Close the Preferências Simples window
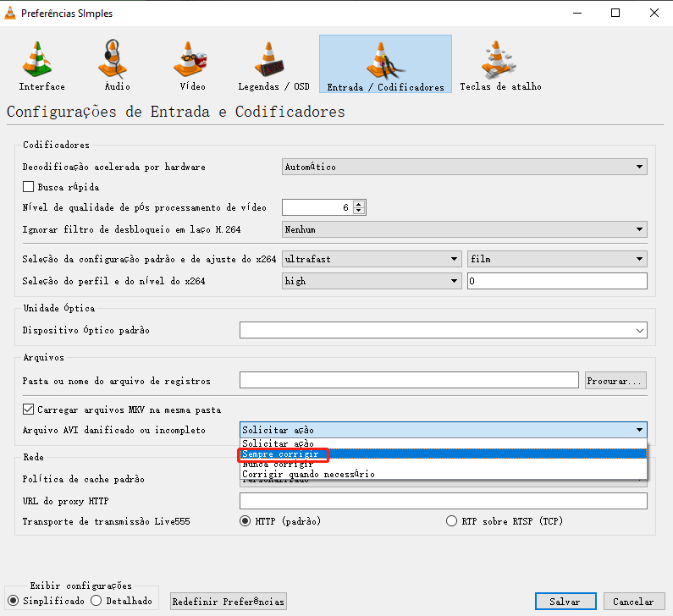 coord(654,13)
